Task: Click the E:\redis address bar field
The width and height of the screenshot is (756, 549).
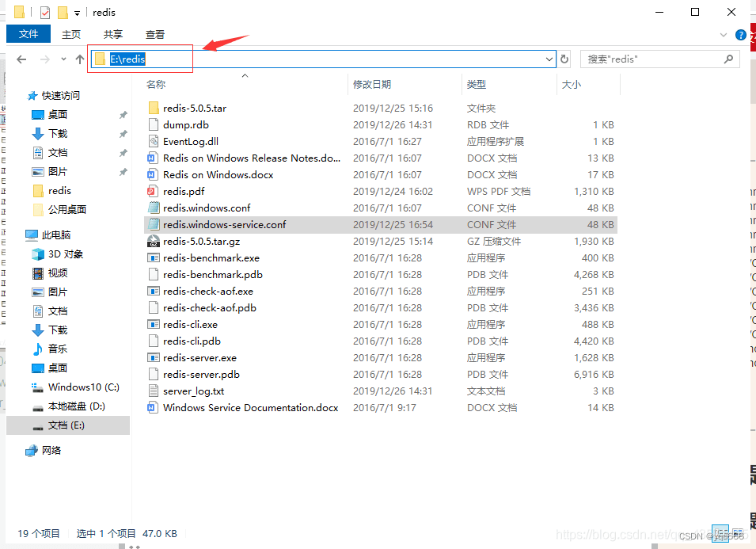Action: point(323,59)
